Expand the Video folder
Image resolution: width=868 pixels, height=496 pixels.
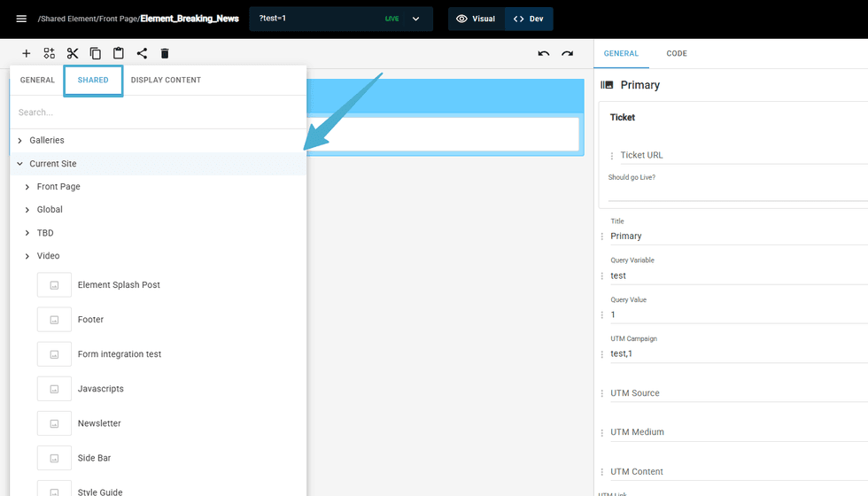(x=27, y=256)
